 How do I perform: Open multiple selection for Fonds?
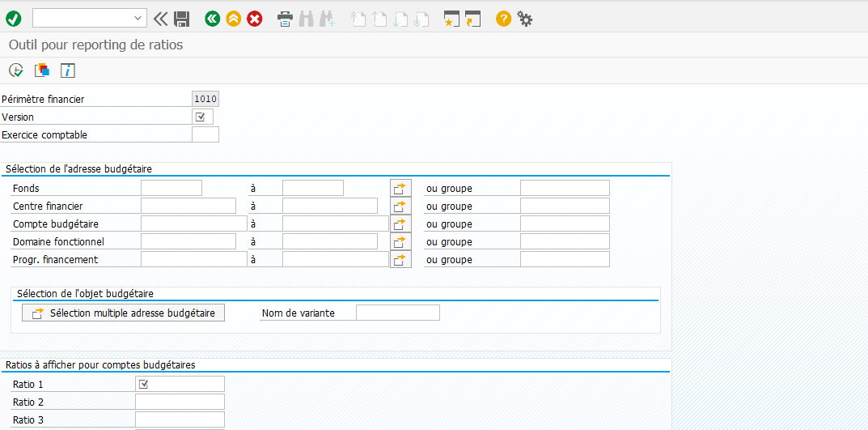(400, 189)
